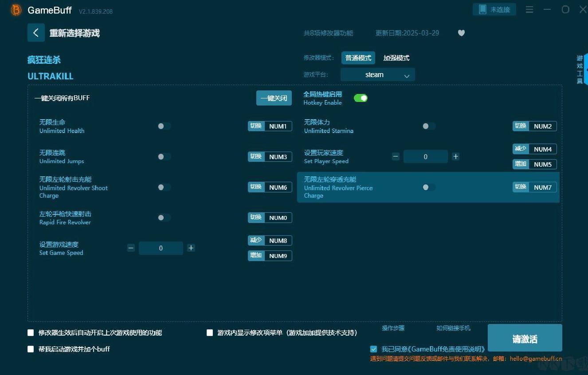
Task: Enable Unlimited Jumps toggle
Action: (164, 156)
